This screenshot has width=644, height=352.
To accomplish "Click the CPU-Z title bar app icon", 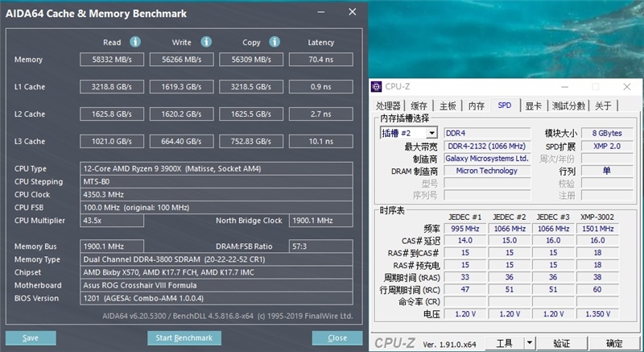I will coord(376,87).
